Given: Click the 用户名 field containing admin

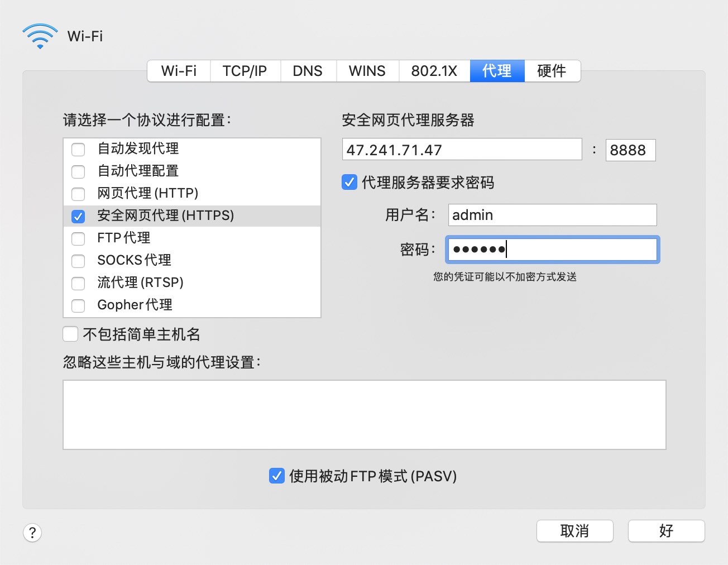Looking at the screenshot, I should coord(553,215).
